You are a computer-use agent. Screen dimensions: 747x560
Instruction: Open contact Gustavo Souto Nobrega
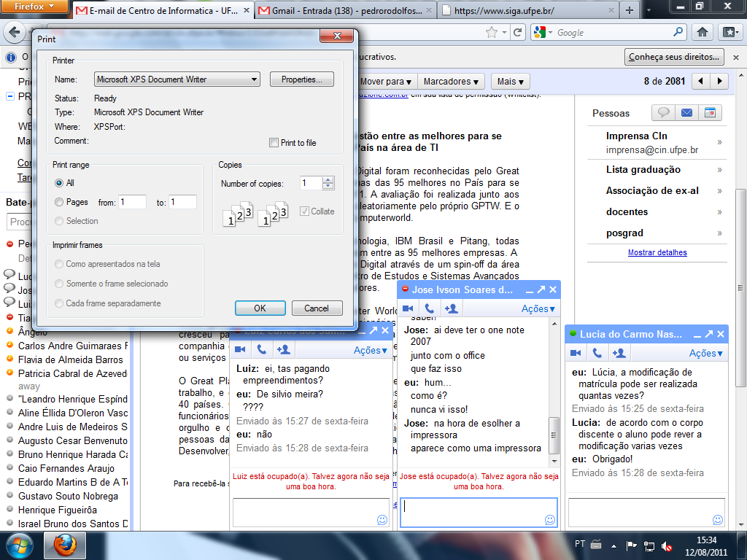coord(68,496)
